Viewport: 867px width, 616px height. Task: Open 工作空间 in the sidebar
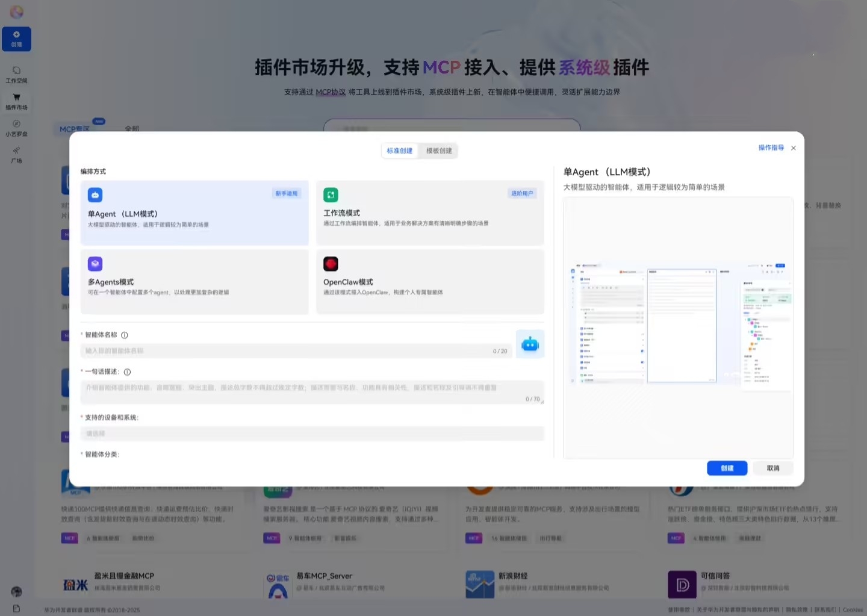(16, 75)
